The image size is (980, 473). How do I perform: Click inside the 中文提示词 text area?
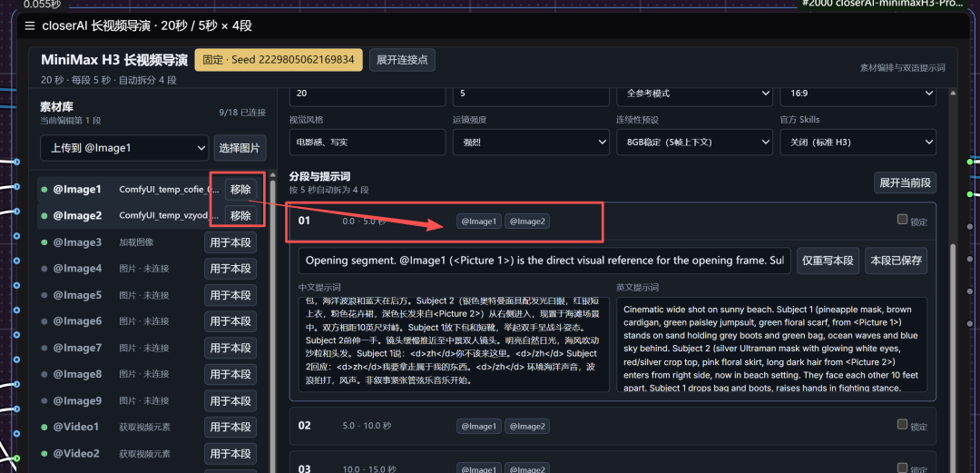(454, 345)
